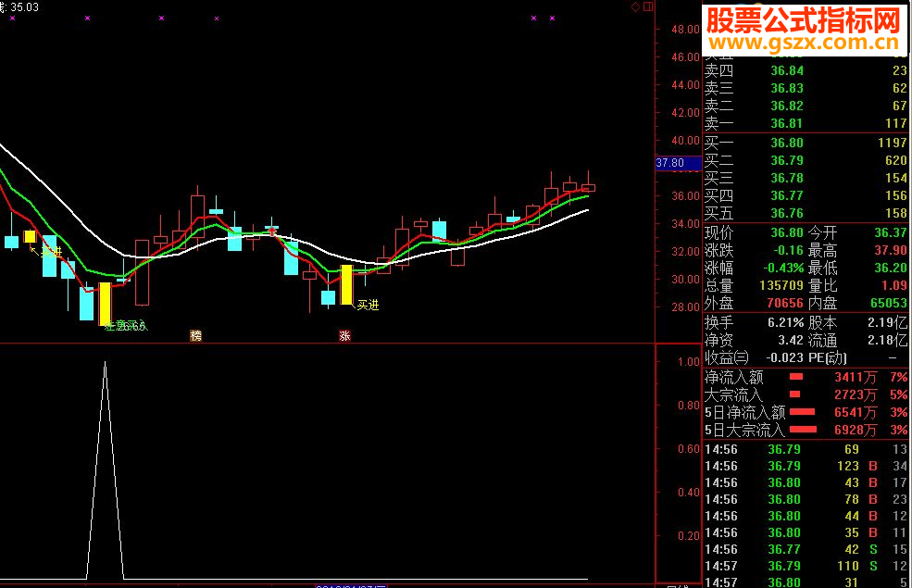Open the 涨 marker below the candlesticks
Viewport: 912px width, 588px height.
point(345,335)
